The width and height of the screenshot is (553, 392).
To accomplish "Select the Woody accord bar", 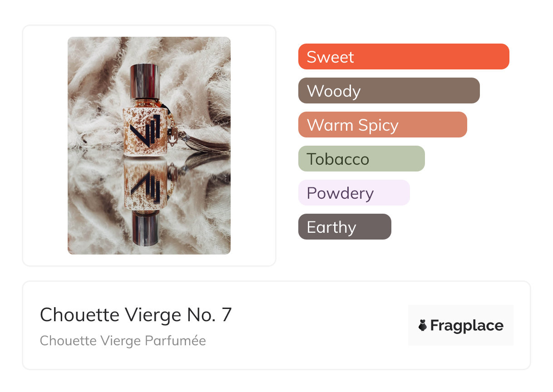I will (389, 91).
